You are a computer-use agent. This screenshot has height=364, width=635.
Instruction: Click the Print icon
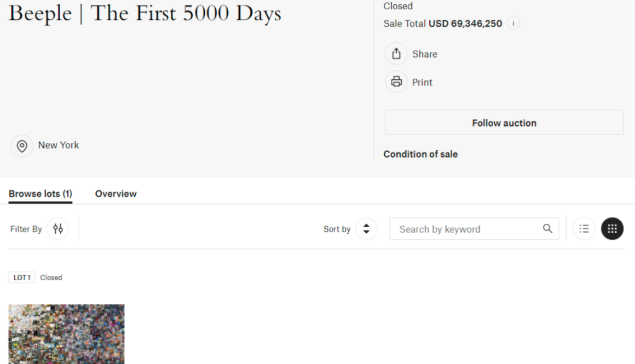click(396, 82)
